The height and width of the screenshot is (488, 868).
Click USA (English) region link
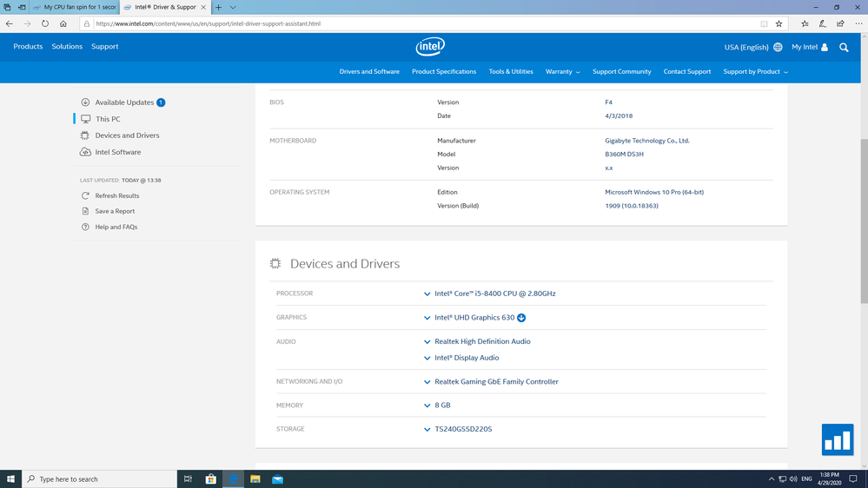point(746,47)
